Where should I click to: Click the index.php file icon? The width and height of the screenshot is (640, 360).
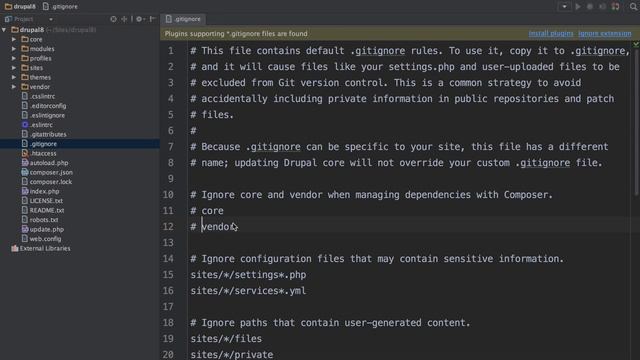(25, 191)
